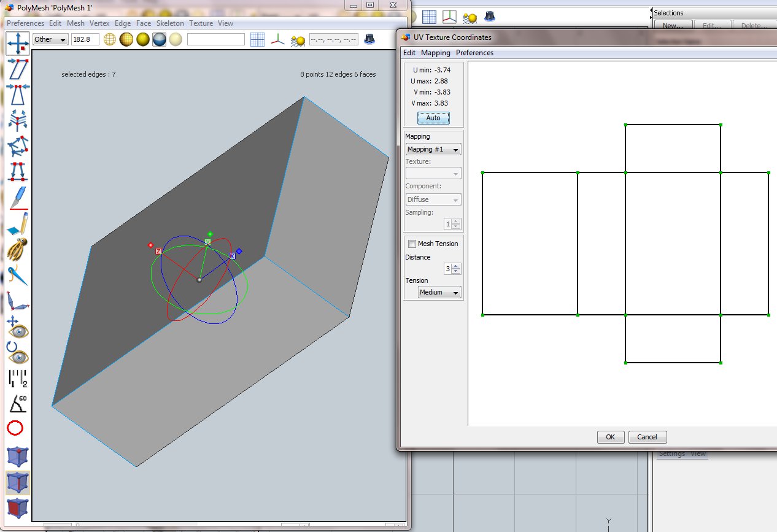Screen dimensions: 777x532
Task: Choose wireframe display sphere in PolyMesh toolbar
Action: [110, 39]
